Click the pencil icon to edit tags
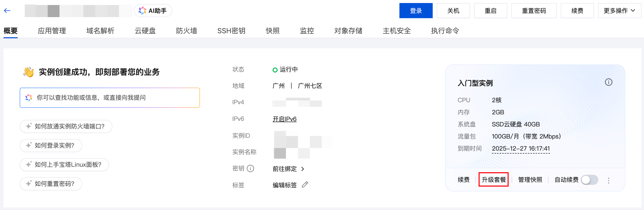The height and width of the screenshot is (210, 644). (305, 185)
